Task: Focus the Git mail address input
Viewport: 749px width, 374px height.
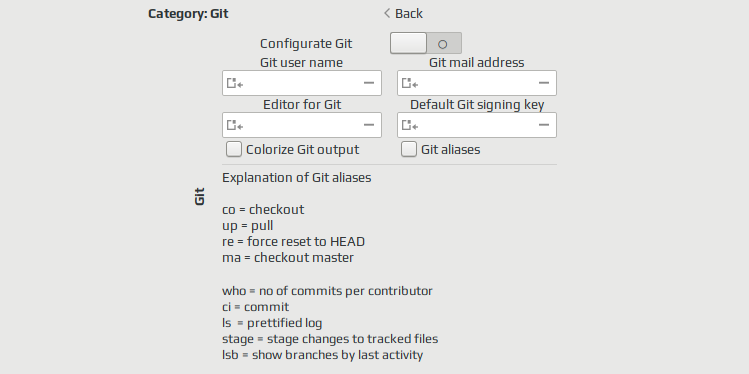Action: 477,83
